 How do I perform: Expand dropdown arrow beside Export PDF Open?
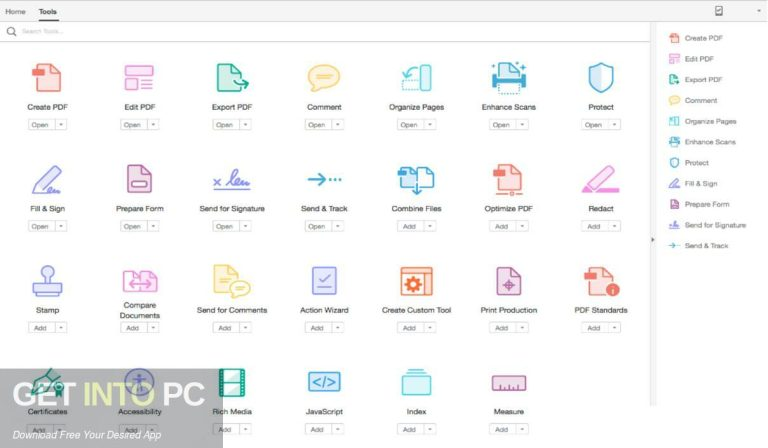245,125
